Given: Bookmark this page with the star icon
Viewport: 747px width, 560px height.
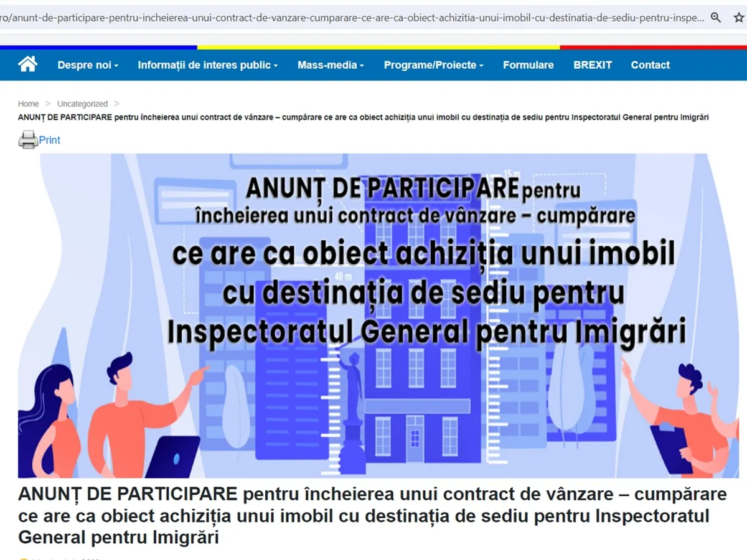Looking at the screenshot, I should 738,18.
